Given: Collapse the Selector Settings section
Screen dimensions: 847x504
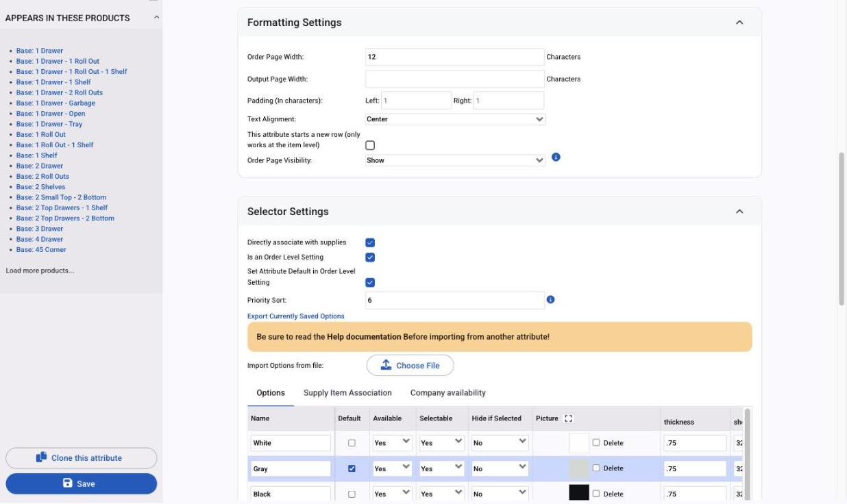Looking at the screenshot, I should pyautogui.click(x=739, y=212).
